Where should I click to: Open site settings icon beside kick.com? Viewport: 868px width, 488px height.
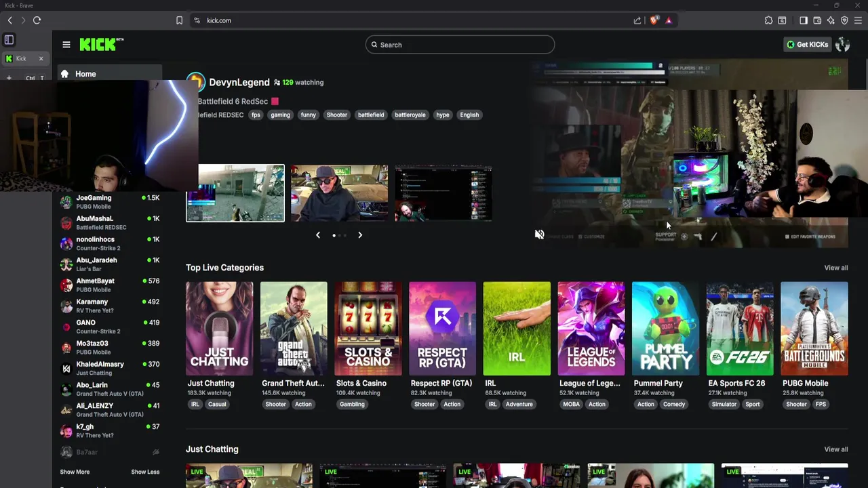click(x=197, y=20)
